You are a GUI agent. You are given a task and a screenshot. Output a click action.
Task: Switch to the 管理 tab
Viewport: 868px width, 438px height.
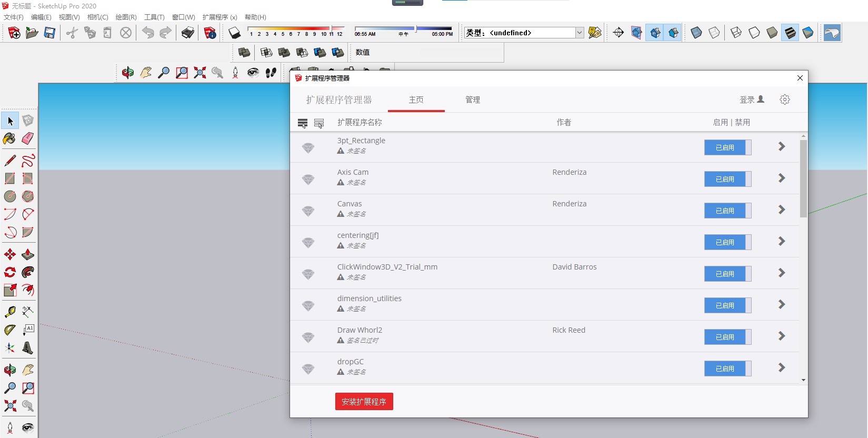(x=472, y=99)
